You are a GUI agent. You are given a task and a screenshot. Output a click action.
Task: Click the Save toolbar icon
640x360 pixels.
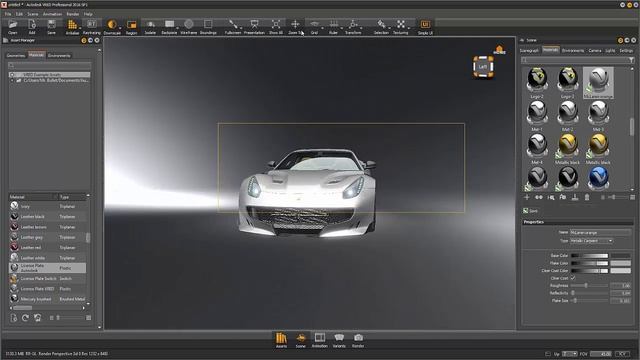tap(51, 24)
